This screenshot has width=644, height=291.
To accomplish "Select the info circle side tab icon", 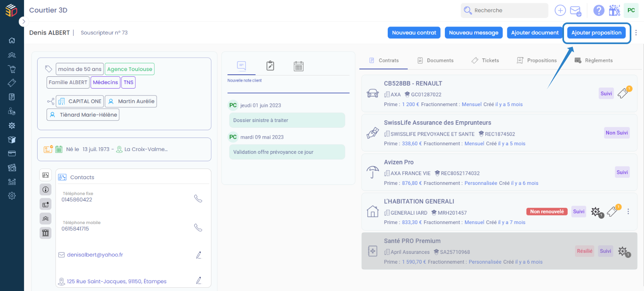I will coord(46,189).
